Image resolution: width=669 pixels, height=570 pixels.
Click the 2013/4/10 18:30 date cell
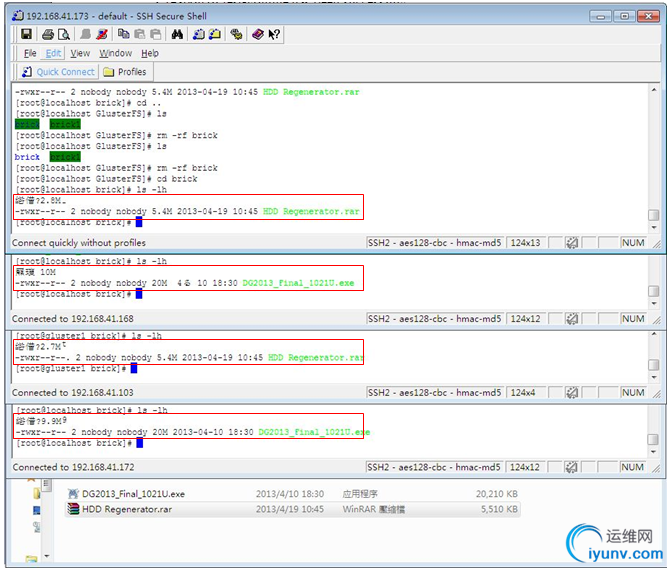point(290,494)
